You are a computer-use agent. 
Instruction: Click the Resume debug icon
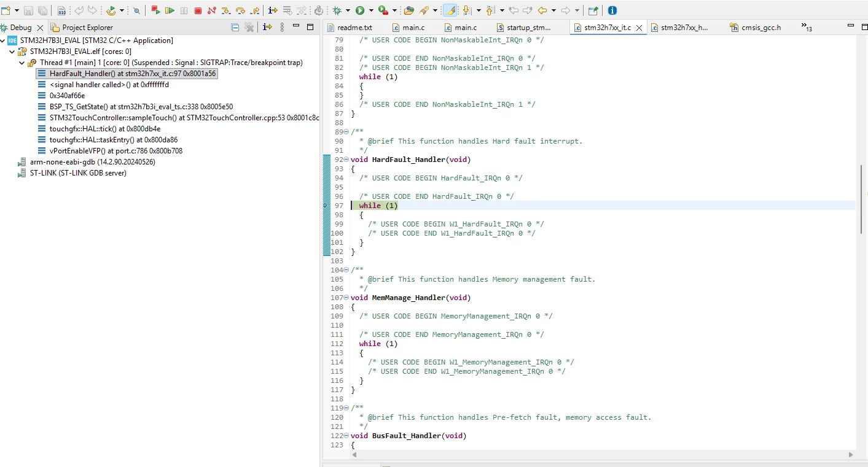[x=170, y=10]
